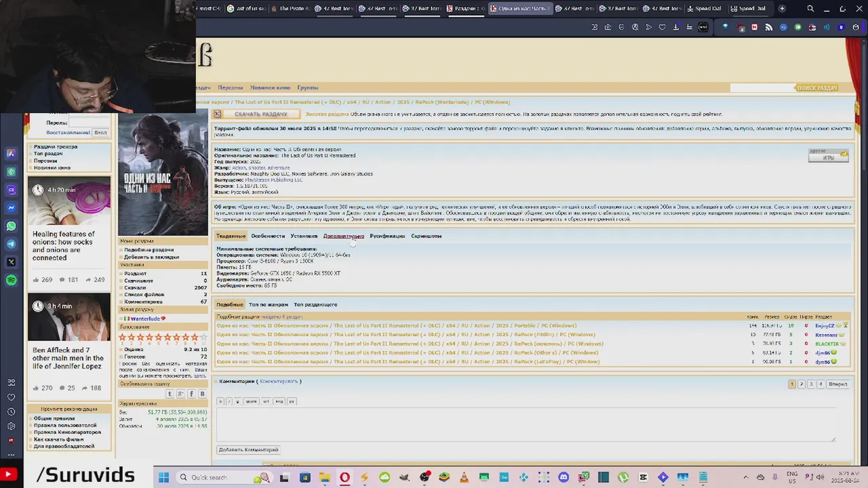Open the onions healing features ad thumbnail
868x488 pixels.
(68, 201)
